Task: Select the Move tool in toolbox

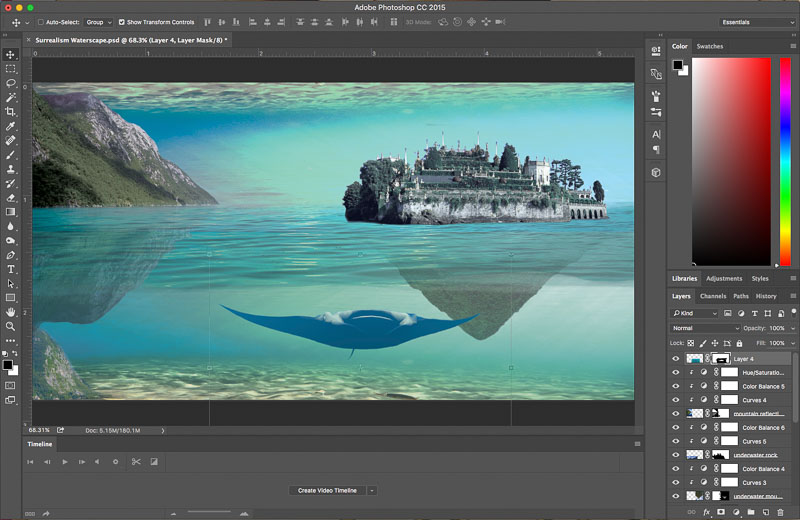Action: (10, 54)
